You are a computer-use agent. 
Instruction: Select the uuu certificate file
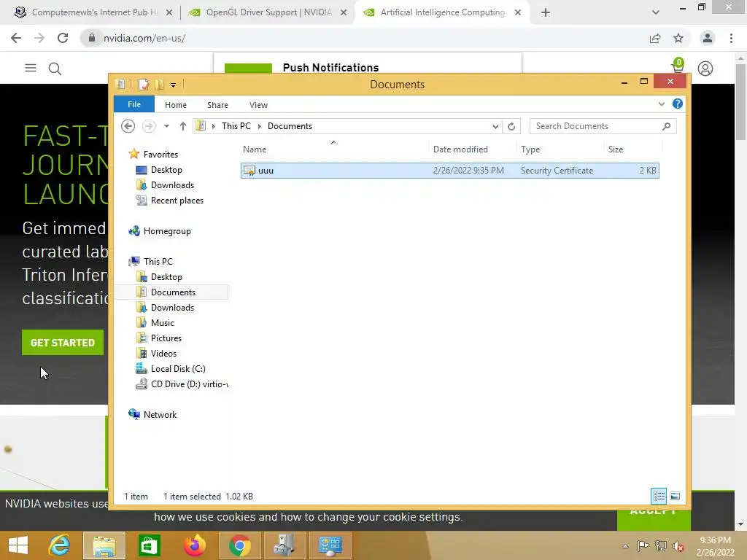tap(449, 171)
